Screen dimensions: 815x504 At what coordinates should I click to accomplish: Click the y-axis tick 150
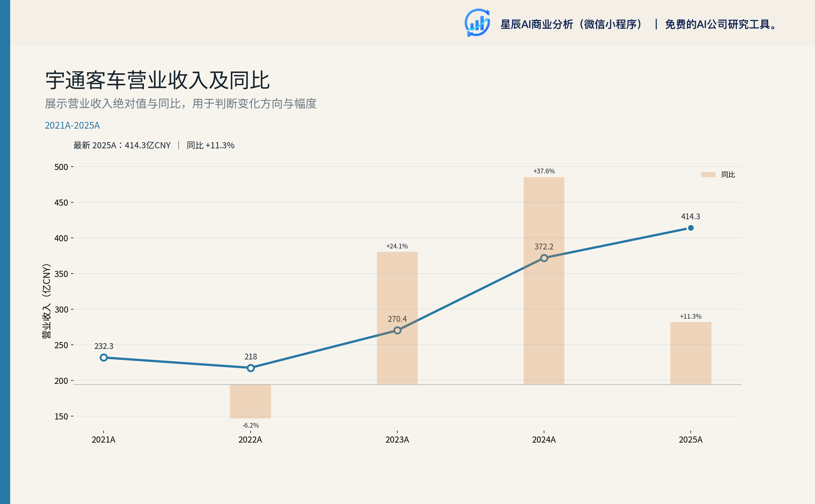pos(61,416)
